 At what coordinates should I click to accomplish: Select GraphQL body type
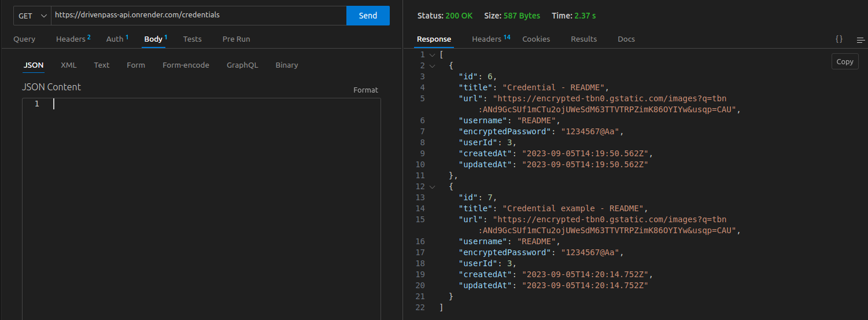coord(242,65)
